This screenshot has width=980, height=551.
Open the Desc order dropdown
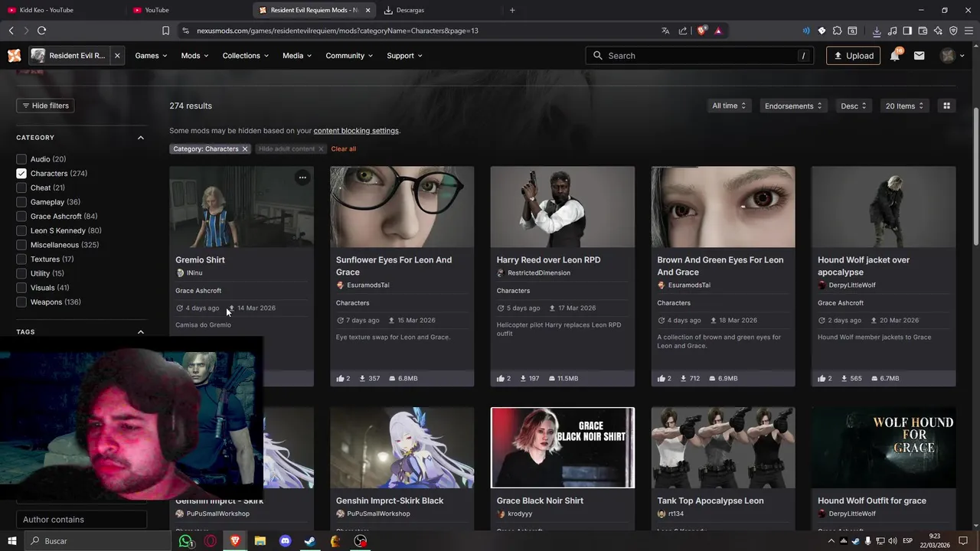pyautogui.click(x=853, y=106)
